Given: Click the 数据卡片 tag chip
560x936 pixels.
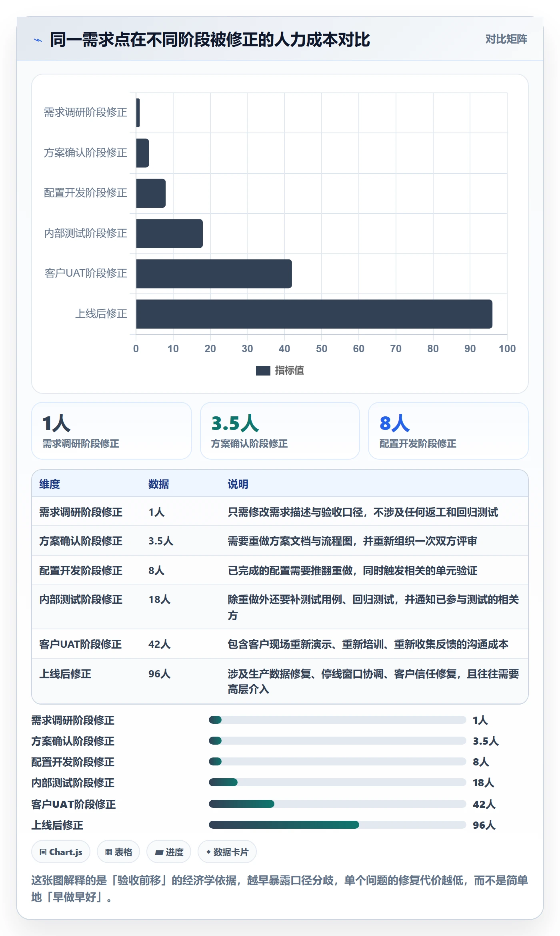Looking at the screenshot, I should tap(227, 852).
